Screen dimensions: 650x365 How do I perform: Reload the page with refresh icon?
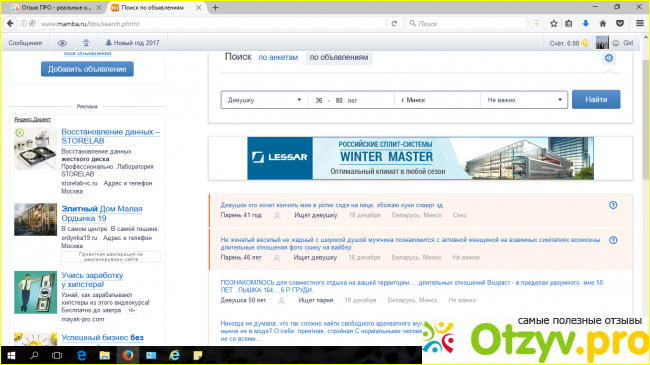click(394, 24)
